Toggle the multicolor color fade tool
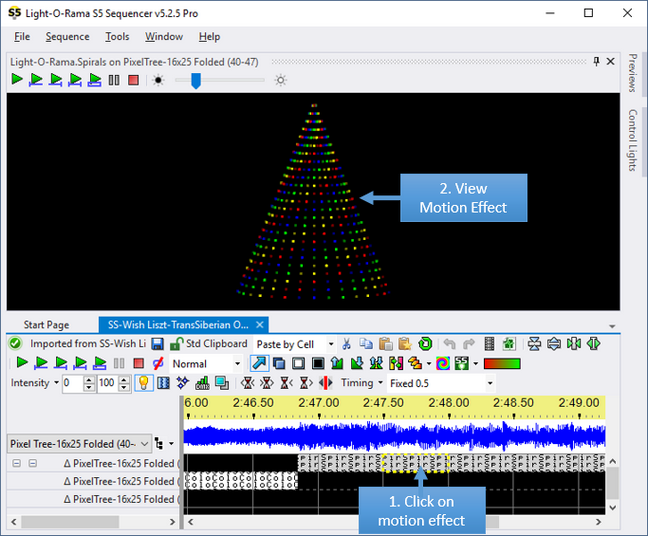This screenshot has width=648, height=536. pos(395,364)
